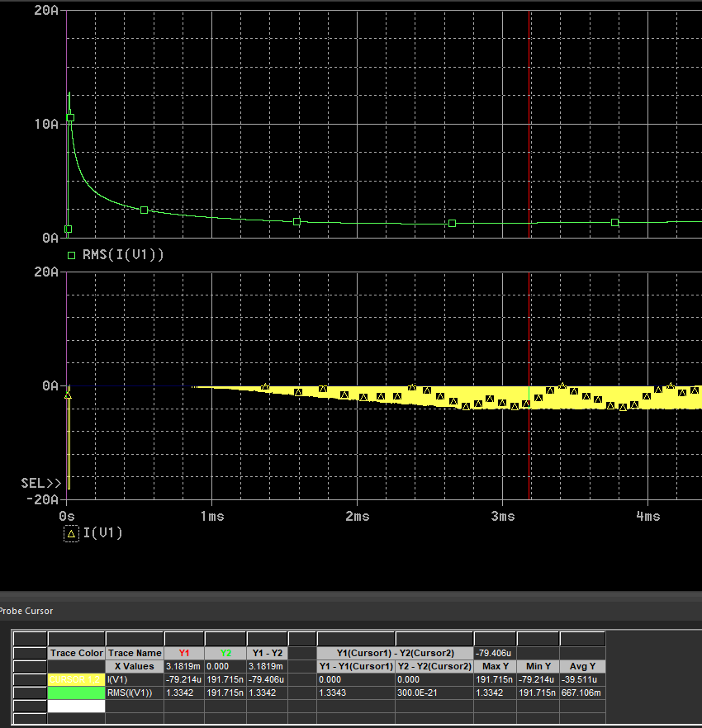Viewport: 702px width, 728px height.
Task: Click the Y1 - Y1(Cursor1) subheader
Action: pos(356,666)
